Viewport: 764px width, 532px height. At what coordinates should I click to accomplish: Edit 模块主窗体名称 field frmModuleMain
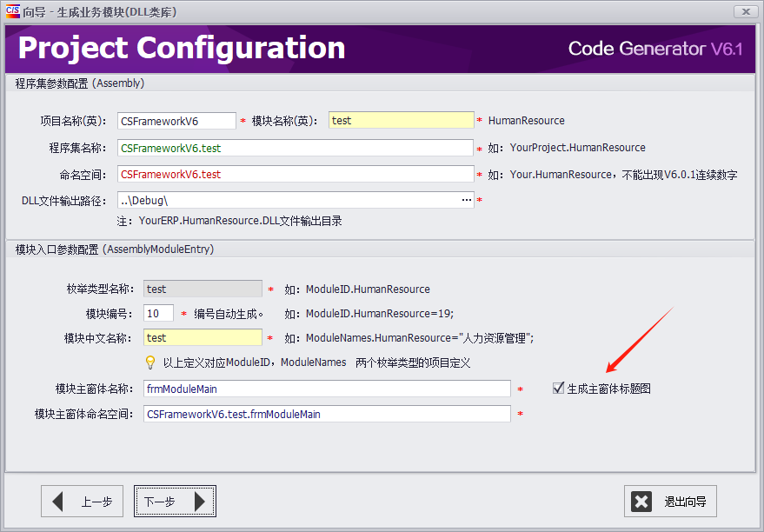click(x=327, y=389)
